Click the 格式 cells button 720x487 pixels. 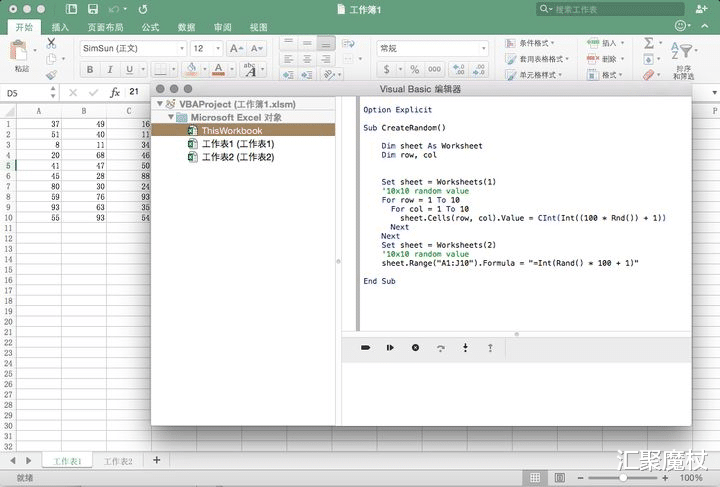pos(605,74)
